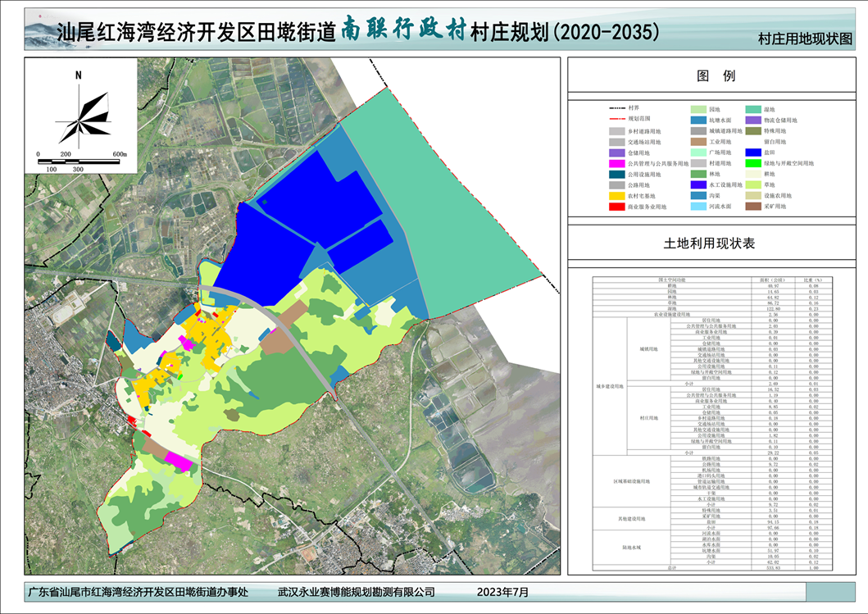Click the footer text 武汉永业赛博能规划勘测有限公司

[356, 593]
